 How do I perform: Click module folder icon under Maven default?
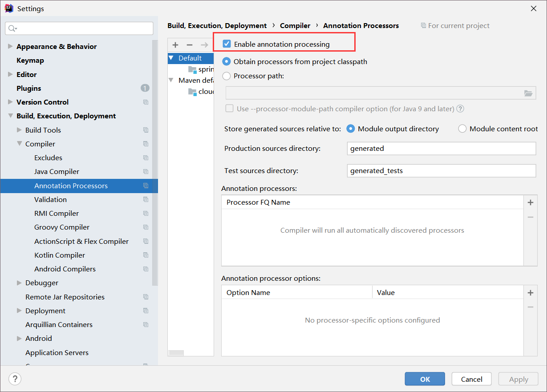pyautogui.click(x=192, y=92)
